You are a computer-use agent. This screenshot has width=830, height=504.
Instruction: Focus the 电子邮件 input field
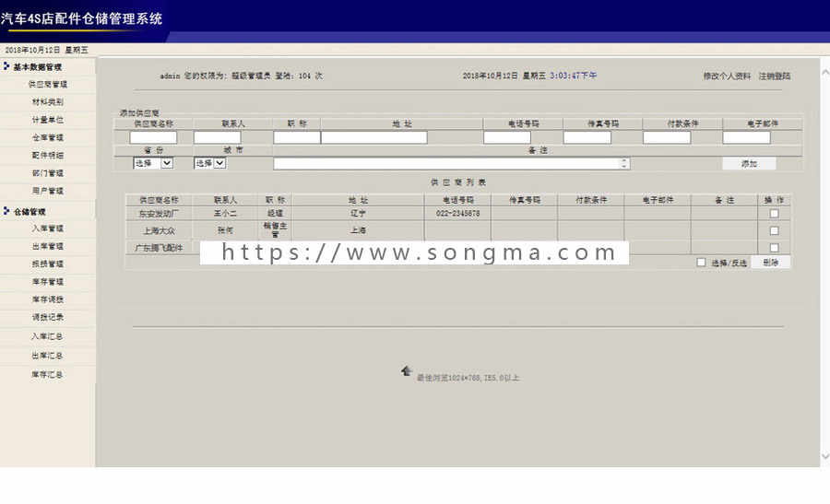pyautogui.click(x=746, y=137)
